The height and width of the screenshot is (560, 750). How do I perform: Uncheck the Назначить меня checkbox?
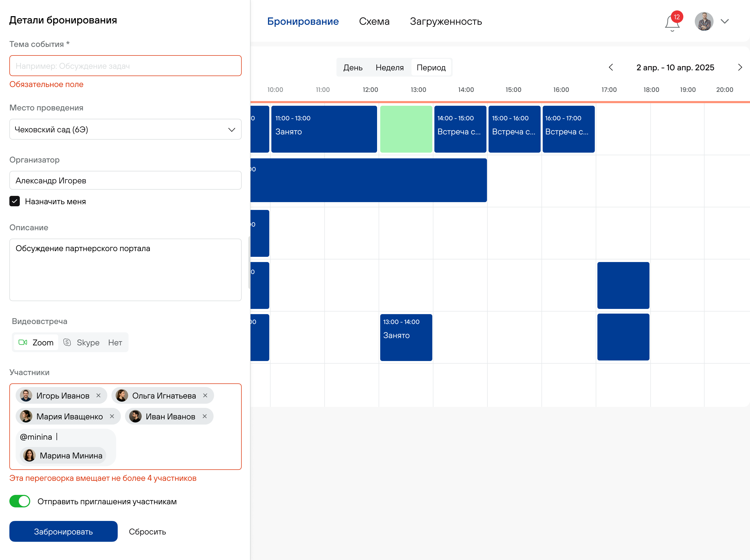(15, 201)
